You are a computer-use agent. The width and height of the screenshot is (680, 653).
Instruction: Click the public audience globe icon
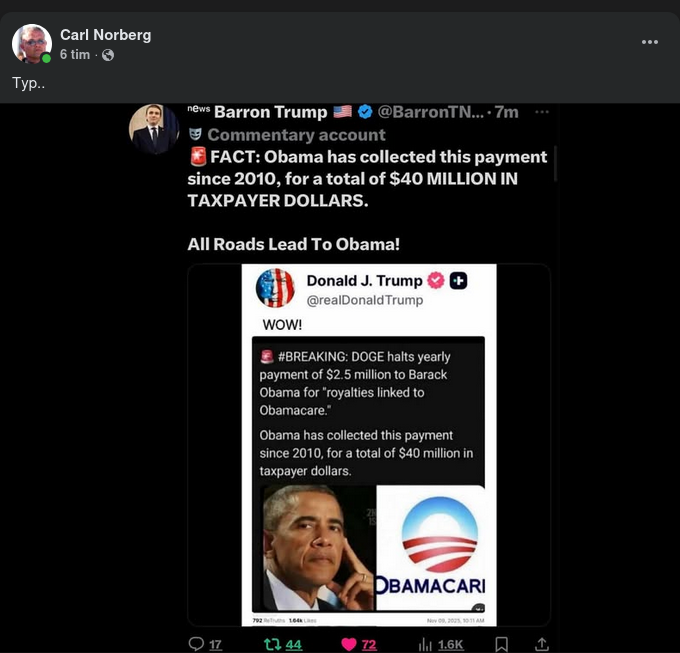pos(108,55)
